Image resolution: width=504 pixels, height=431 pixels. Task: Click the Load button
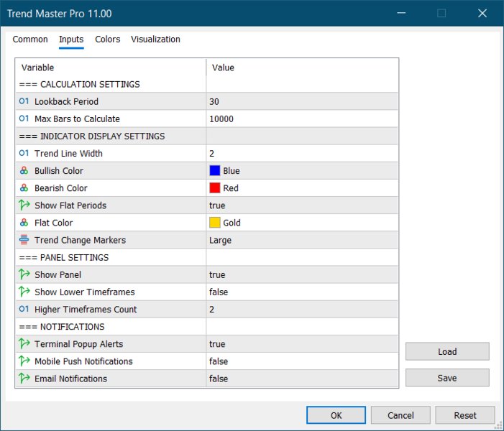click(447, 351)
